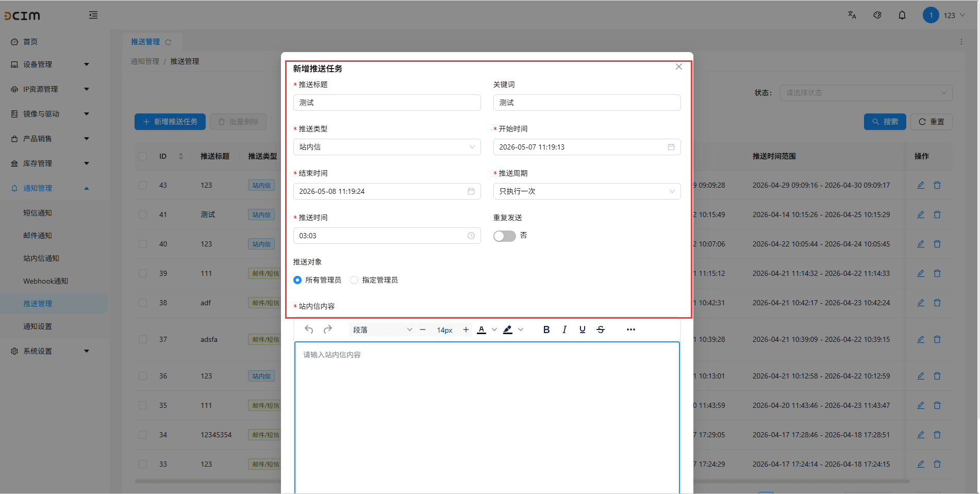Open the 段落 paragraph style dropdown
Viewport: 980px width, 494px height.
(383, 330)
